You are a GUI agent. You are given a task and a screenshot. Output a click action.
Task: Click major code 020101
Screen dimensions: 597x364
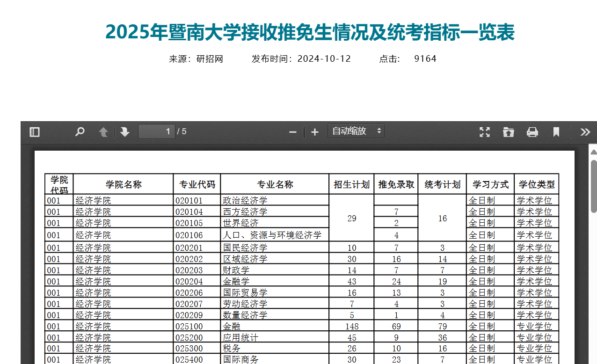click(x=189, y=201)
